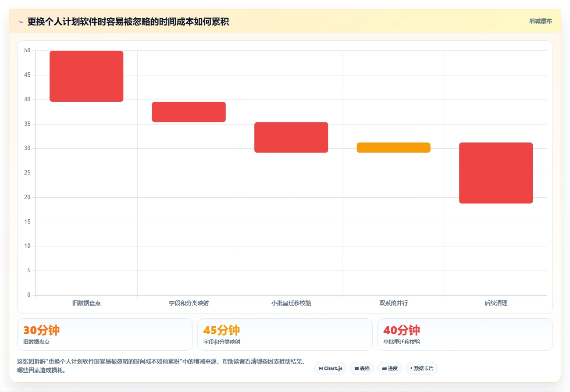The height and width of the screenshot is (392, 570).
Task: Click the red 字段和分类映射 waterfall bar
Action: pos(189,112)
